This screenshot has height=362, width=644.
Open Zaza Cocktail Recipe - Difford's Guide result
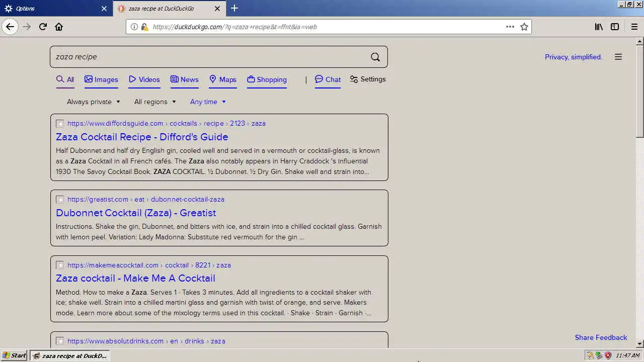pyautogui.click(x=142, y=137)
